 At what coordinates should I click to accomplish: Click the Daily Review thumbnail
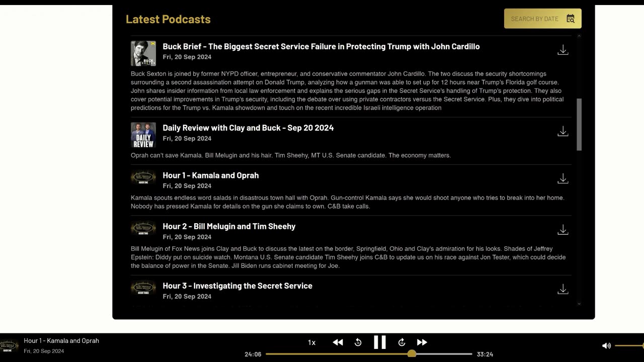coord(143,135)
